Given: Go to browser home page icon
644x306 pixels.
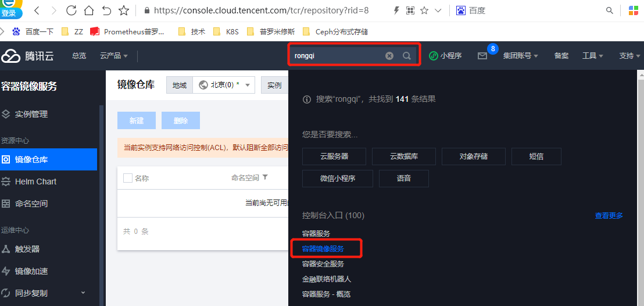Looking at the screenshot, I should pos(89,10).
